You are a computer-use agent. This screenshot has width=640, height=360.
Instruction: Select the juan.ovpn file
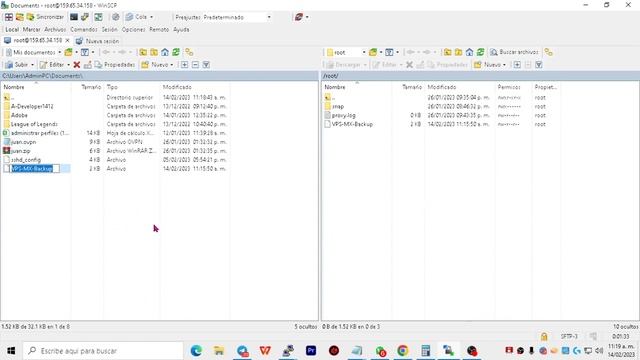coord(23,142)
